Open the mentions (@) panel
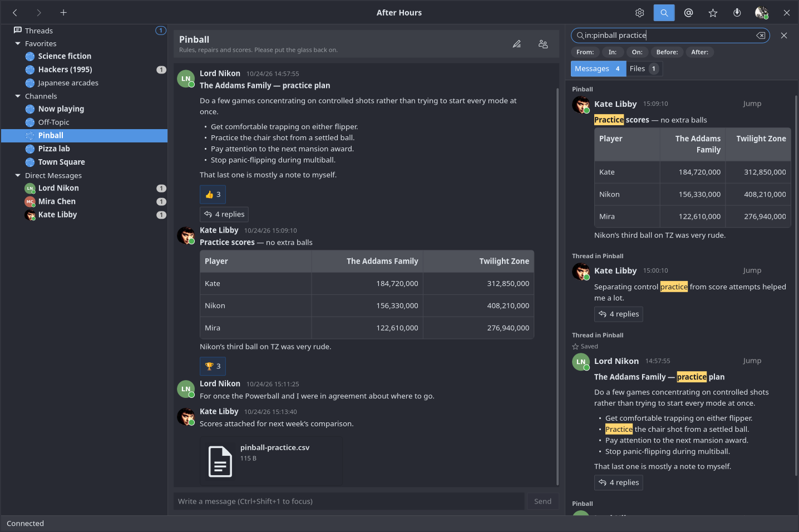Screen dimensions: 799x532 (688, 13)
